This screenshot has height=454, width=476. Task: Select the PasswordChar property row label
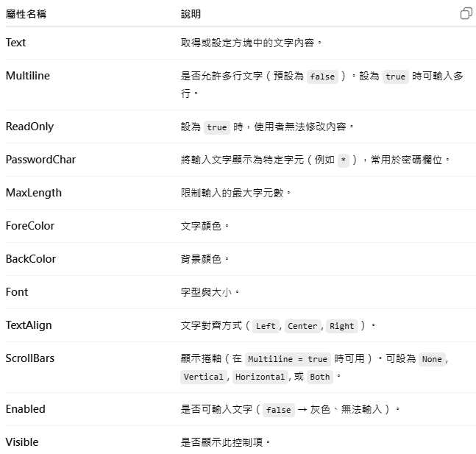[40, 160]
